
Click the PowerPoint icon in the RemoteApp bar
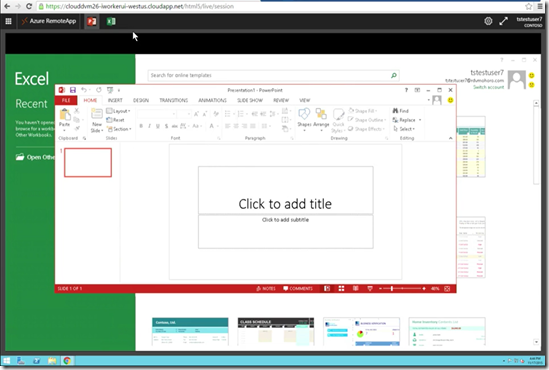tap(92, 21)
